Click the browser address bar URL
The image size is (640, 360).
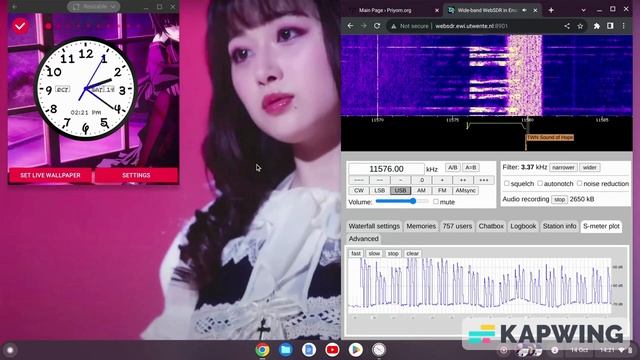[x=471, y=26]
